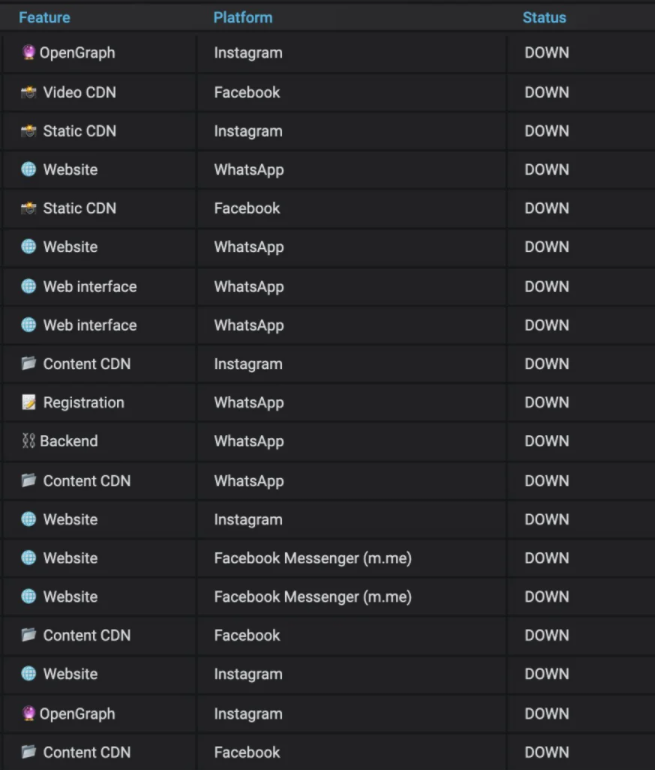
Task: Click the Content CDN folder icon in the Instagram row
Action: [28, 363]
